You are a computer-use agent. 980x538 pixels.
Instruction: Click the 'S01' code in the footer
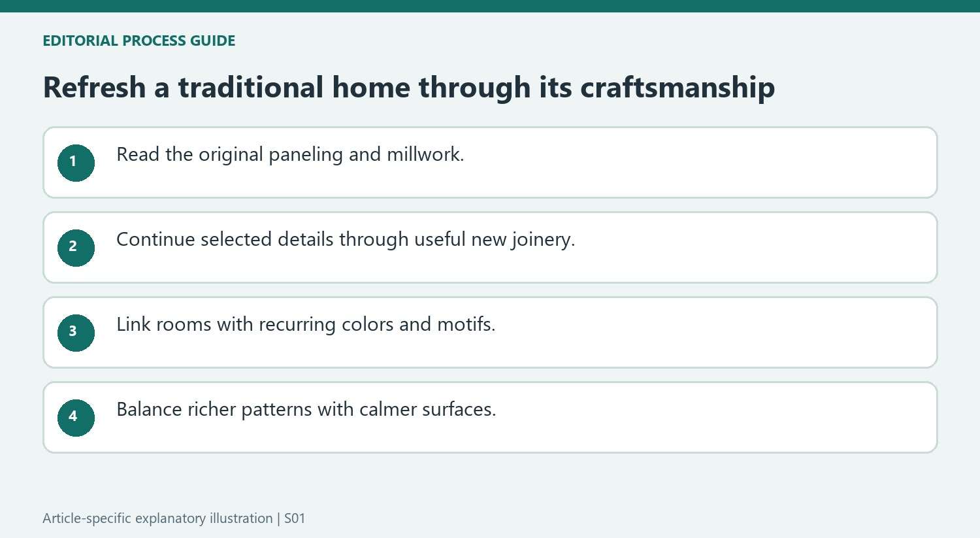pos(295,518)
